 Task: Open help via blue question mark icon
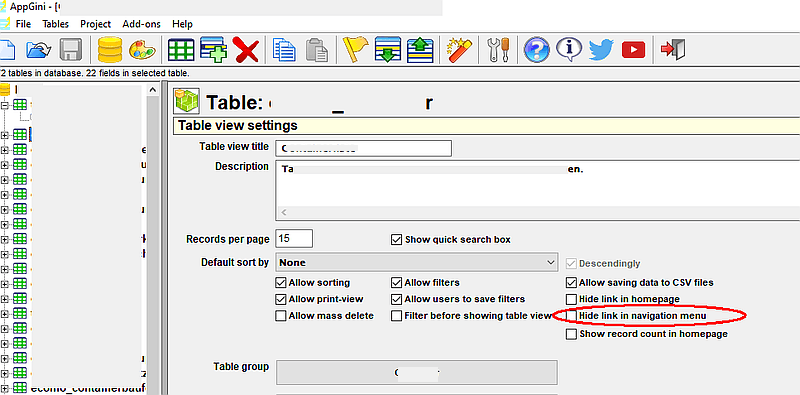click(x=537, y=50)
